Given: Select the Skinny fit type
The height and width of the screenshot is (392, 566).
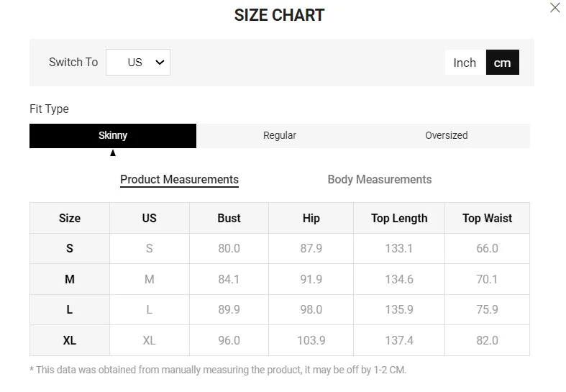Looking at the screenshot, I should pos(113,135).
